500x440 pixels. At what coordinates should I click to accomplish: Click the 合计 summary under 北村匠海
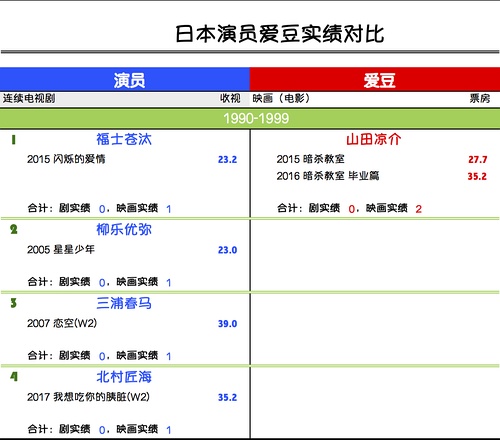[99, 429]
